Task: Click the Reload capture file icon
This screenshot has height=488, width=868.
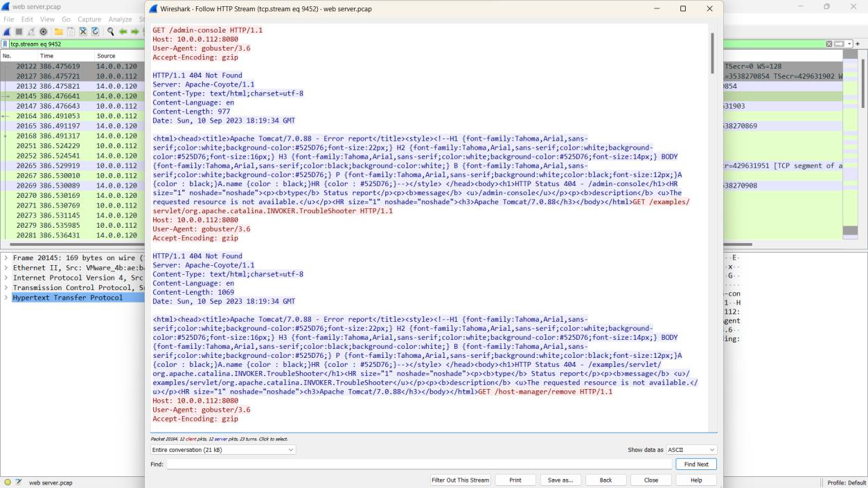Action: click(x=95, y=32)
